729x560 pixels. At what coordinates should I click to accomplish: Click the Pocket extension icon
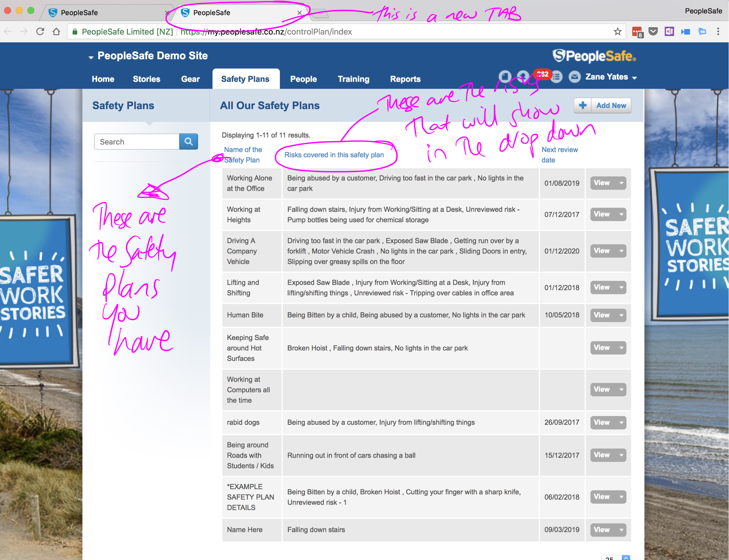(x=653, y=32)
